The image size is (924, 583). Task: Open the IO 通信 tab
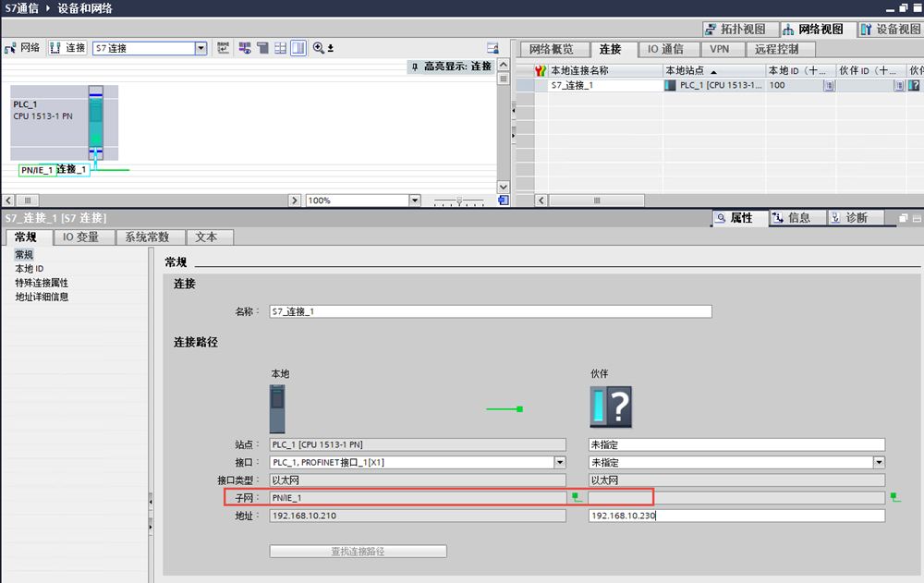665,49
